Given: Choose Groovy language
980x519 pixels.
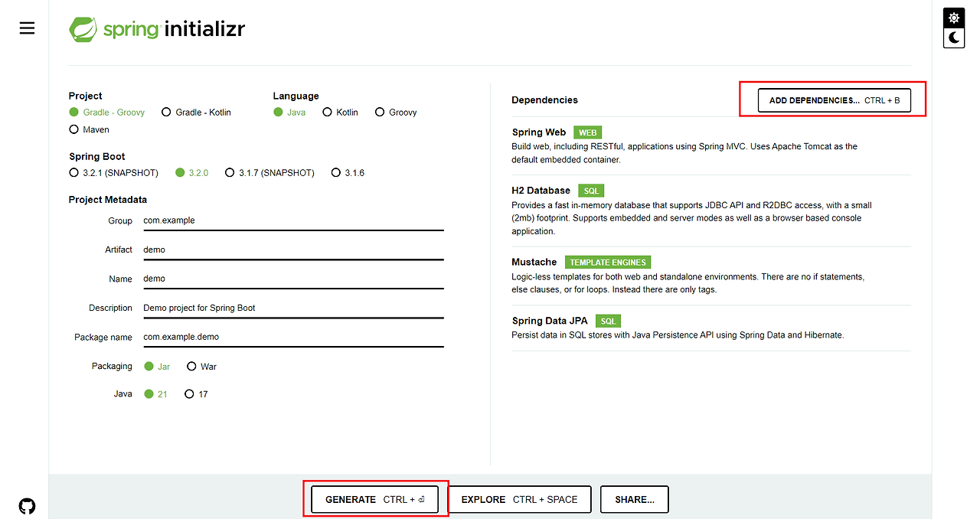Looking at the screenshot, I should click(x=396, y=113).
